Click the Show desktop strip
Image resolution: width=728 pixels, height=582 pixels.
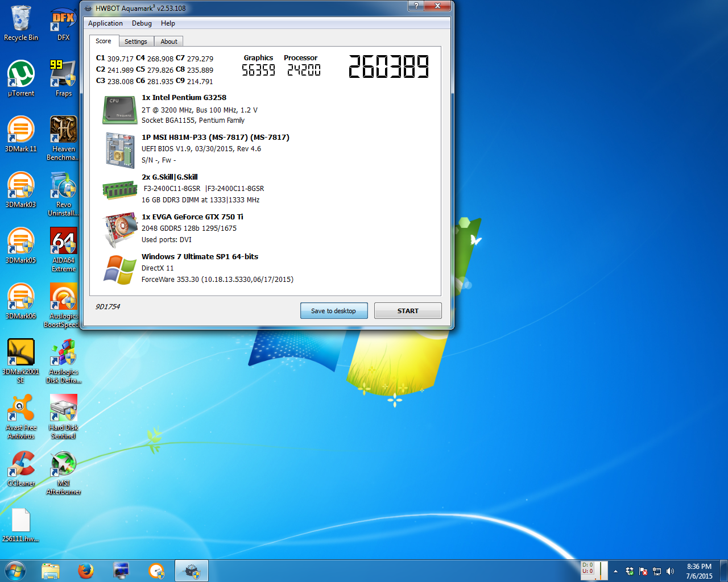(x=723, y=571)
